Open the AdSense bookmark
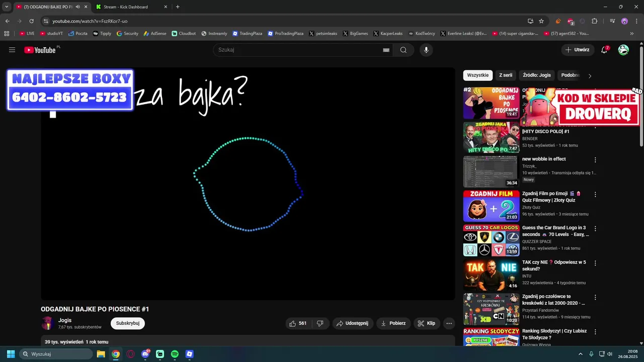Viewport: 644px width, 362px height. pyautogui.click(x=154, y=33)
